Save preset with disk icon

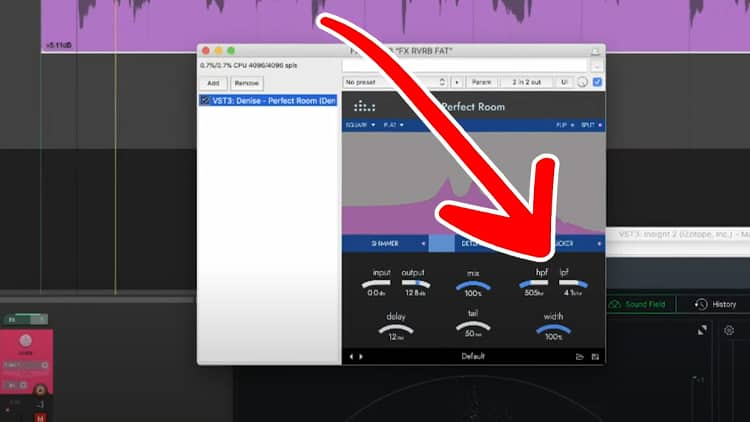595,356
